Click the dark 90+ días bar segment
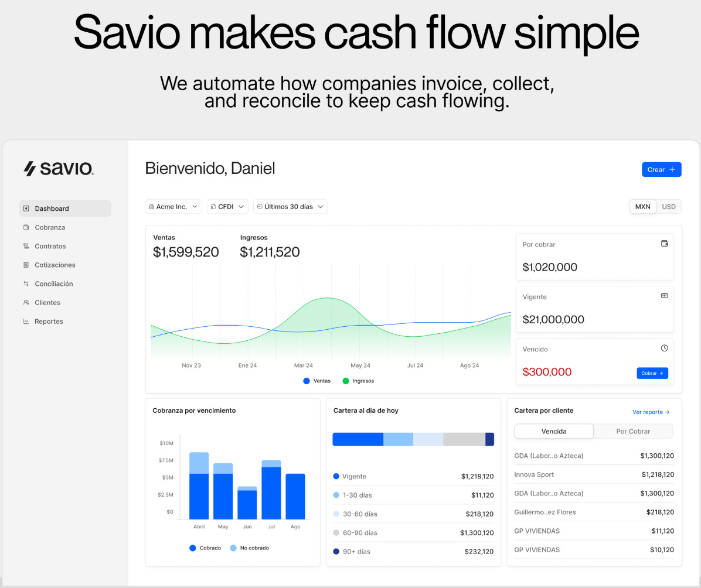 point(489,439)
